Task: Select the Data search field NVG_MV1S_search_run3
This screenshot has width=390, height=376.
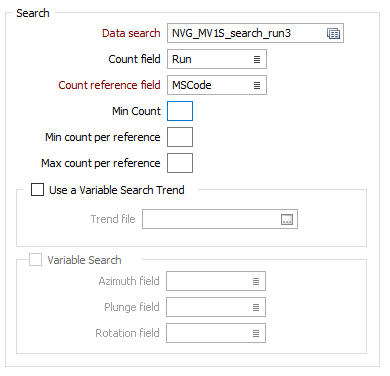Action: [255, 33]
